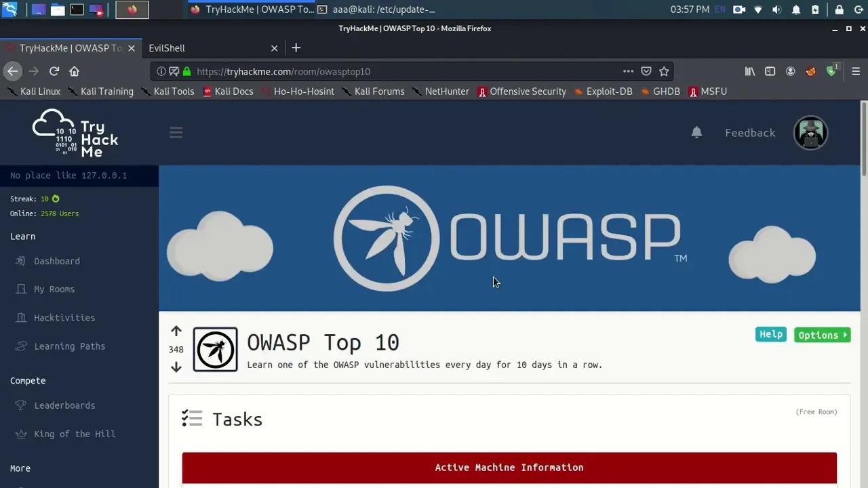The width and height of the screenshot is (868, 488).
Task: Go to Firefox home page
Action: 75,71
